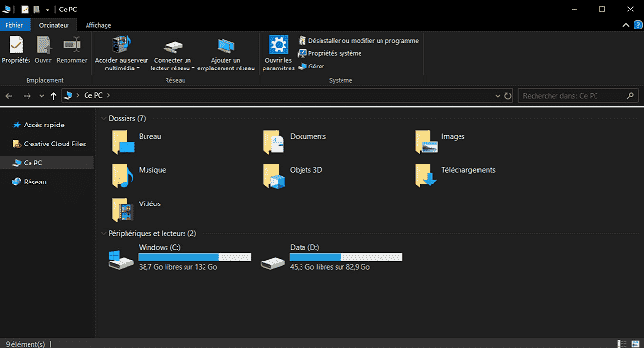The width and height of the screenshot is (644, 348).
Task: Click Ajouter un emplacement réseau
Action: coord(225,53)
